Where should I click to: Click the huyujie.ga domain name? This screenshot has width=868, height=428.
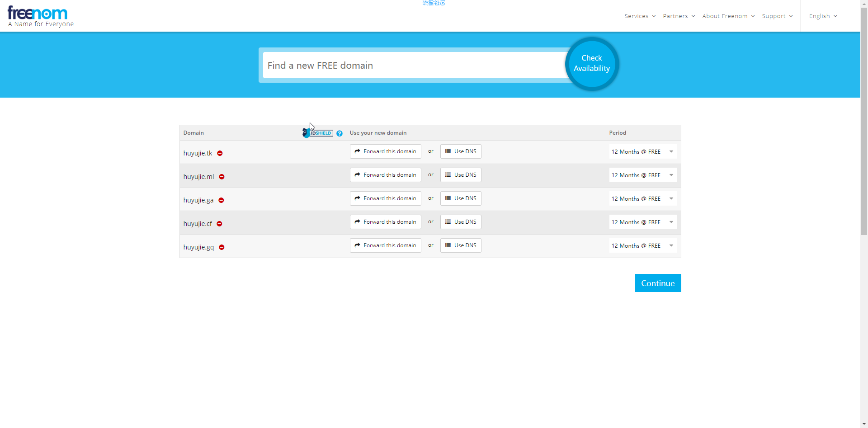[198, 200]
